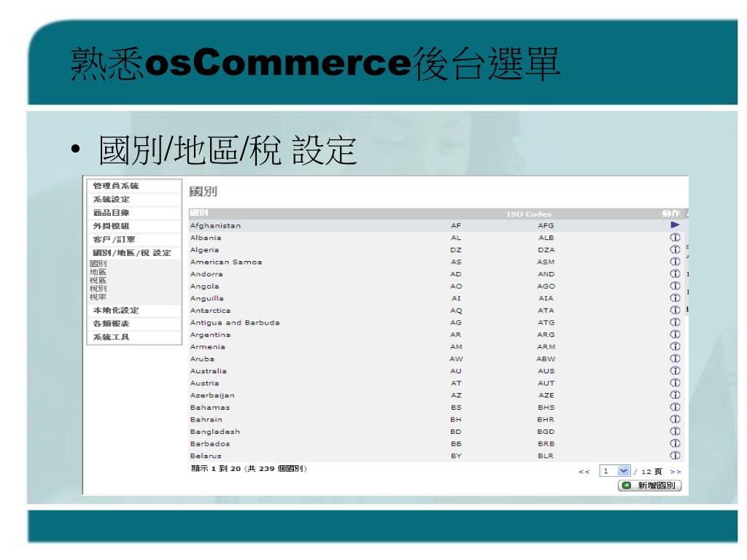
Task: Select the Bahamas country name
Action: pos(210,408)
